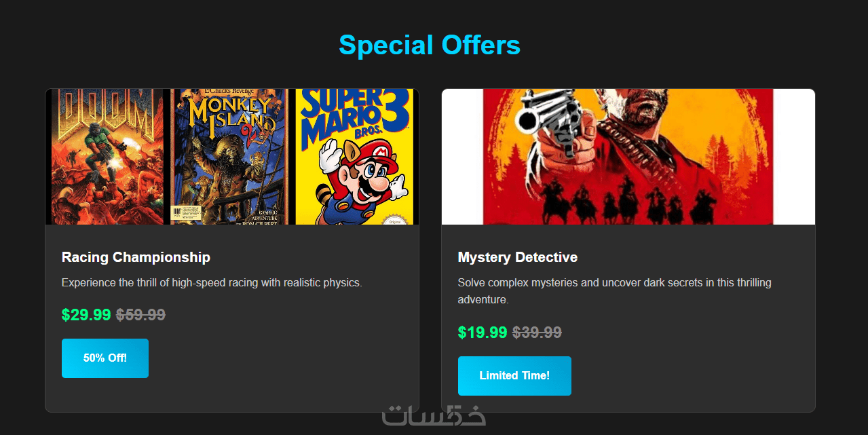
Task: Click the Racing Championship title
Action: coord(136,257)
